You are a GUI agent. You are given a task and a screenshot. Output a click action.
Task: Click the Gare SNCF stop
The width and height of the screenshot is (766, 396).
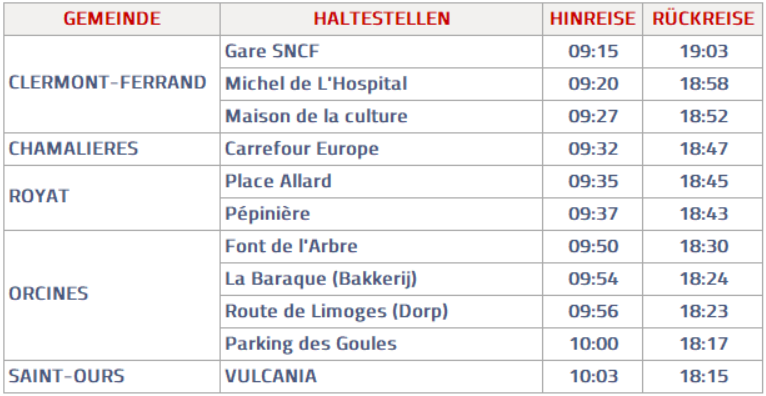(272, 51)
